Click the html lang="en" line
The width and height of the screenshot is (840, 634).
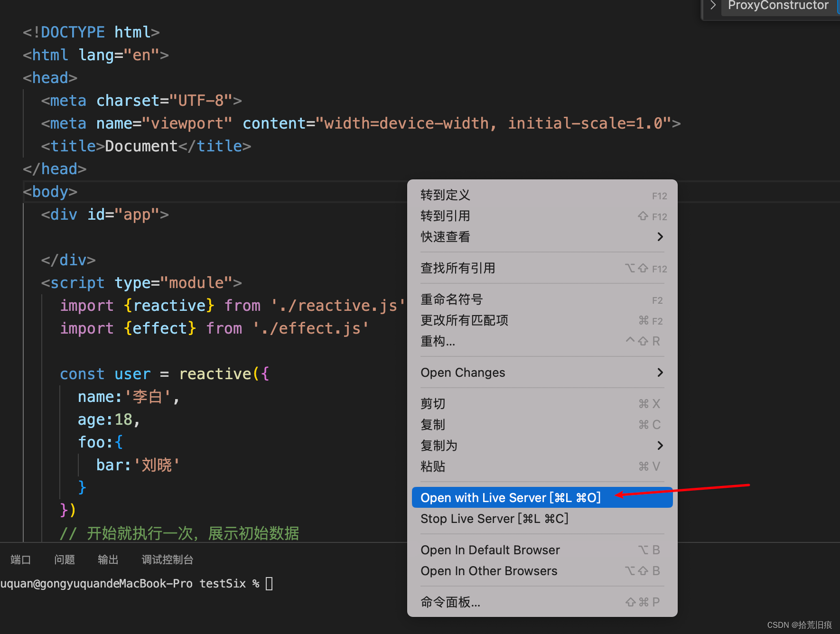pos(96,55)
